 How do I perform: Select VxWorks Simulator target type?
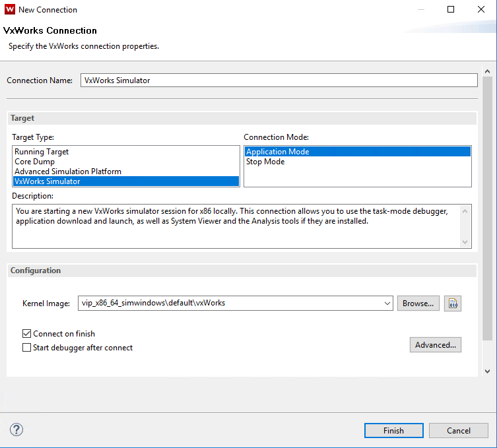pyautogui.click(x=126, y=181)
